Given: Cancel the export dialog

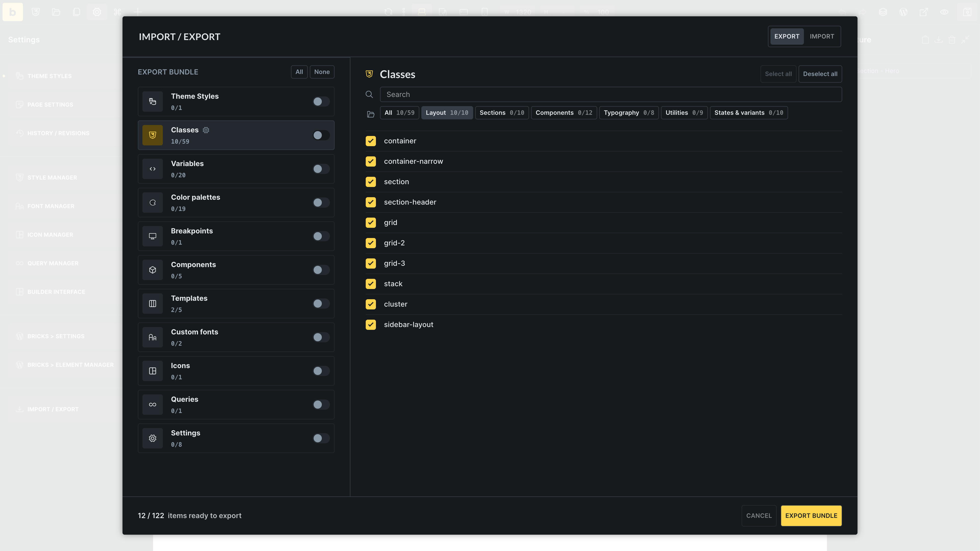Looking at the screenshot, I should [x=759, y=516].
